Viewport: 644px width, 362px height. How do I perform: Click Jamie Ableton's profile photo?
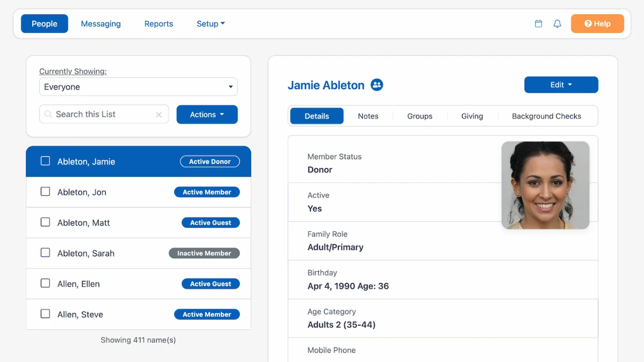click(x=545, y=185)
